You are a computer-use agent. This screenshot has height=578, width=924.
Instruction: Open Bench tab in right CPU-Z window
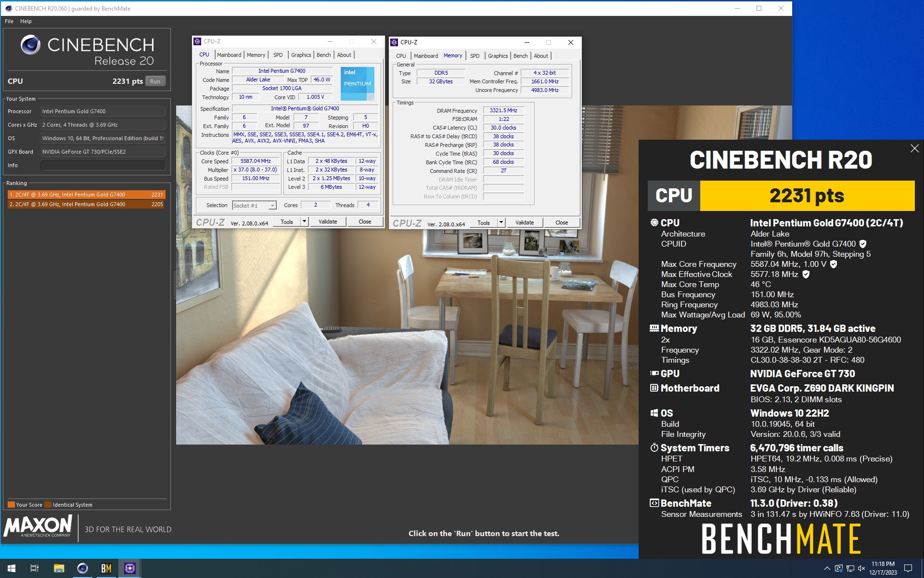521,56
